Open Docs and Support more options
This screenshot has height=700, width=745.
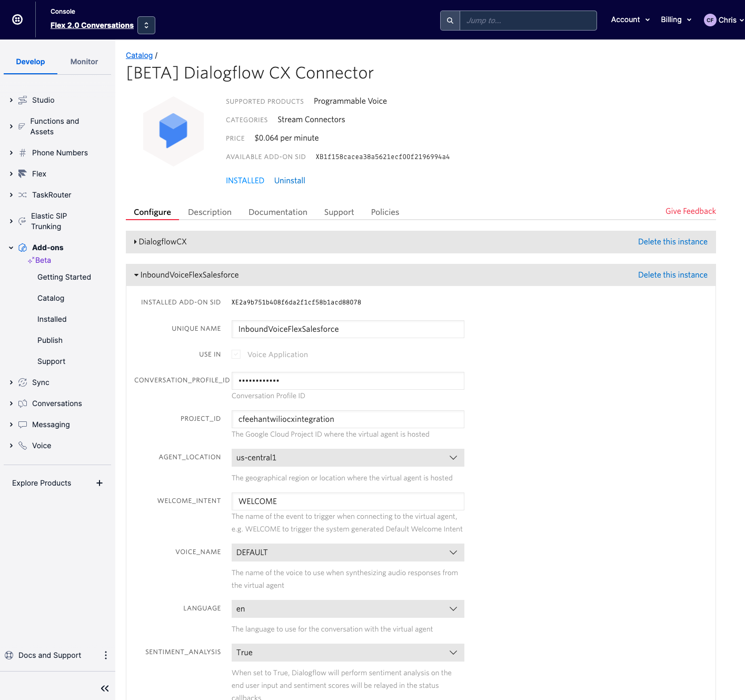(106, 655)
